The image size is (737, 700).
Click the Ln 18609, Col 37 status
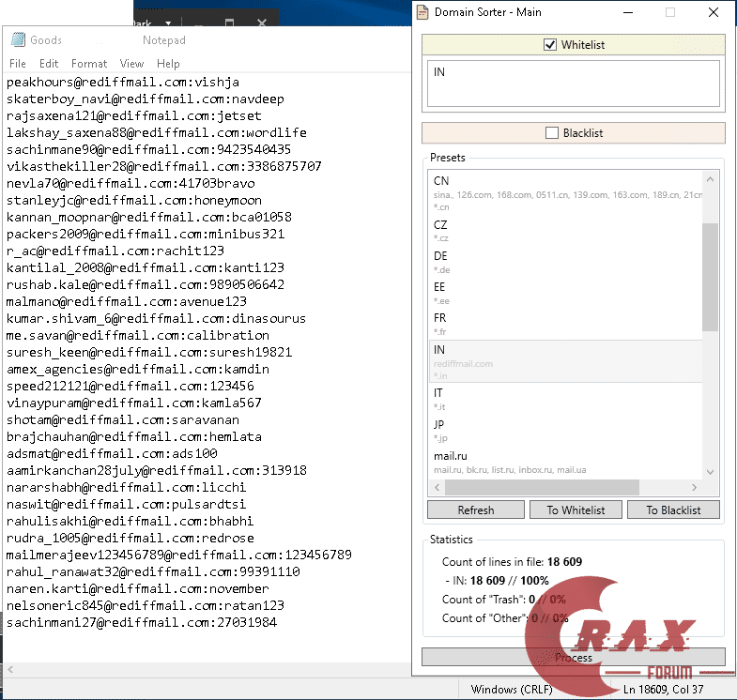(663, 689)
